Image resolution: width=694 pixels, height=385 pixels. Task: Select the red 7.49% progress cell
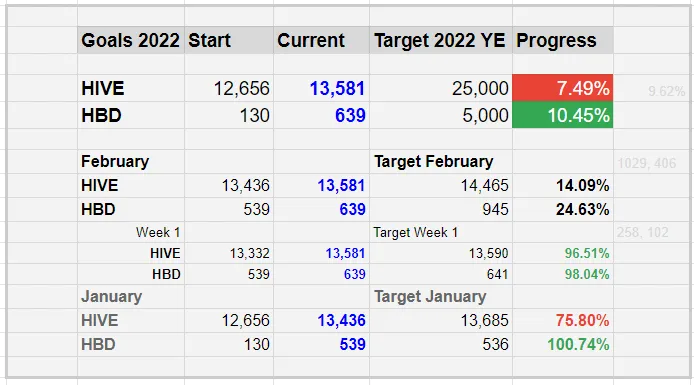click(x=563, y=88)
